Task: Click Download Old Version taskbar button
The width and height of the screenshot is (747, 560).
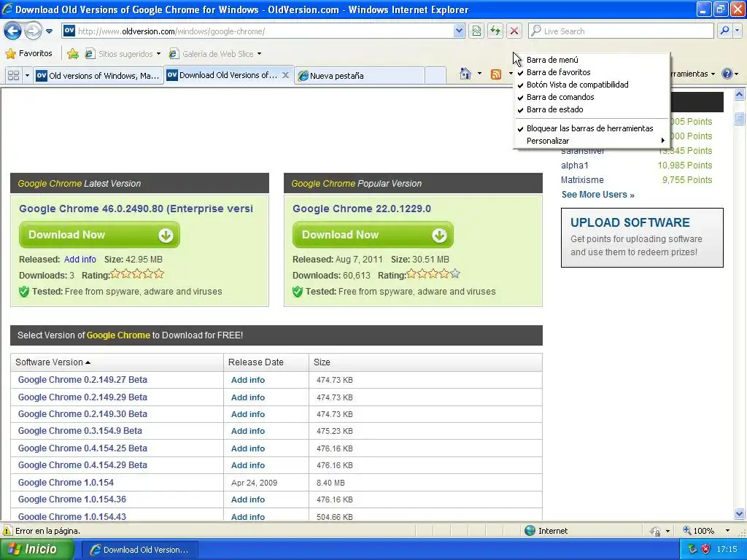Action: tap(140, 550)
